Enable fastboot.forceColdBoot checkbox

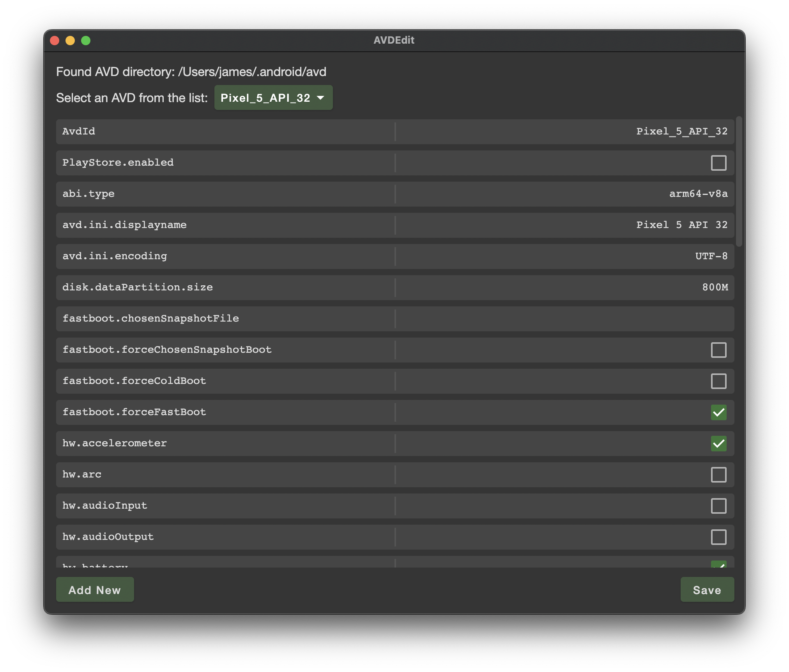[718, 381]
